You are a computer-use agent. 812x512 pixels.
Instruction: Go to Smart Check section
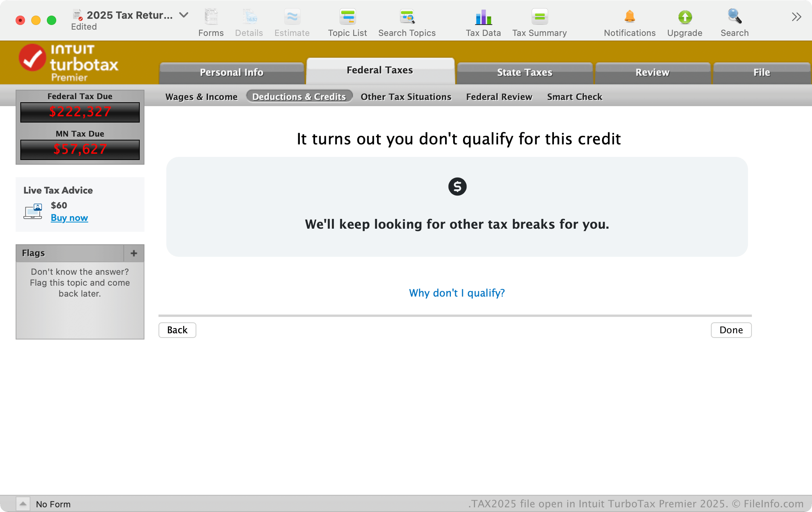[x=574, y=97]
